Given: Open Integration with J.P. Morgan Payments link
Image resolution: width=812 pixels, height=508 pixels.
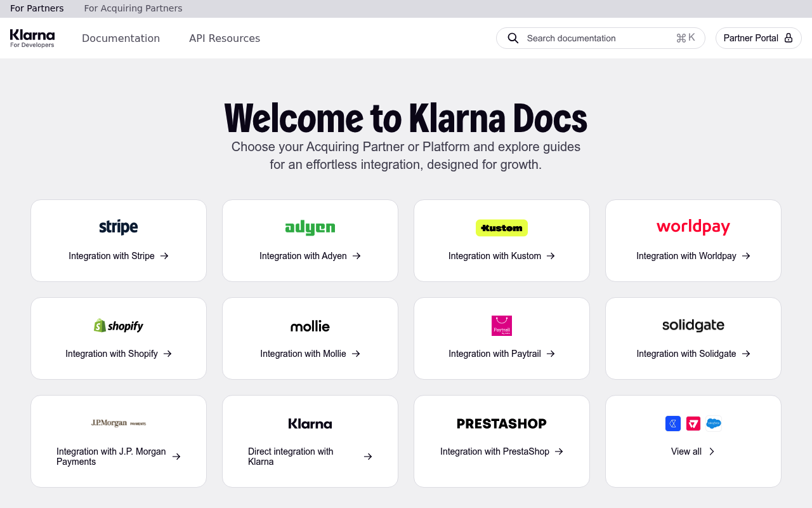Looking at the screenshot, I should coord(119,457).
